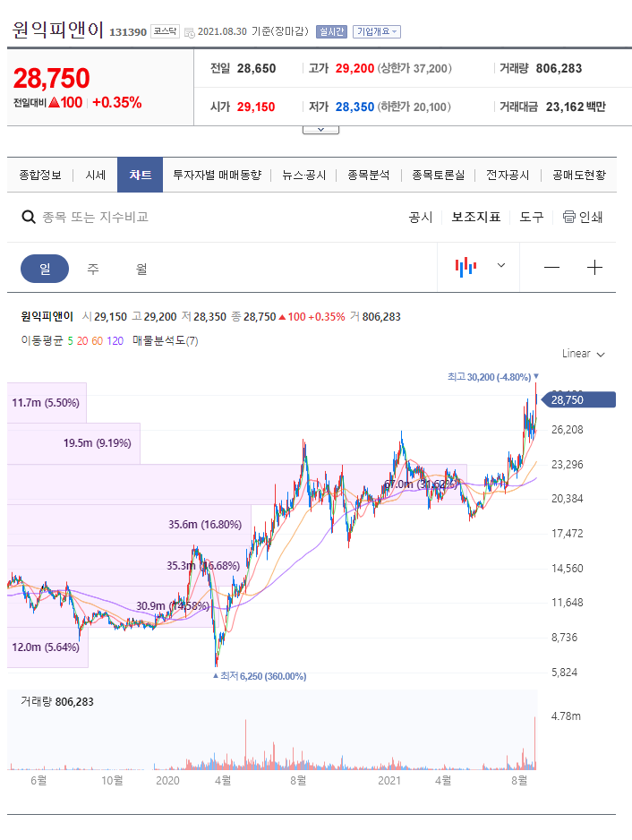Click the 12.0m (5.64%) volume profile bar

tap(47, 647)
